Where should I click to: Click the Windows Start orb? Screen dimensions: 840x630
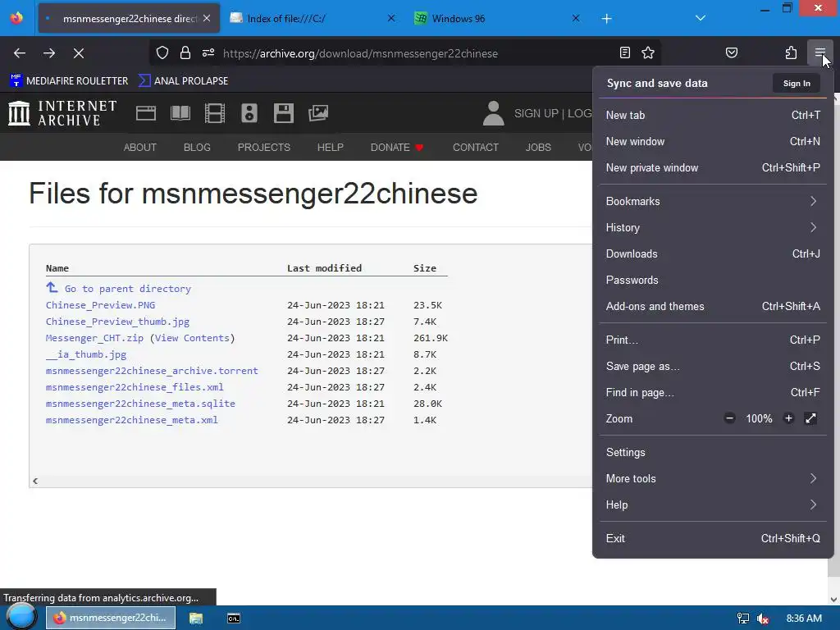(21, 617)
